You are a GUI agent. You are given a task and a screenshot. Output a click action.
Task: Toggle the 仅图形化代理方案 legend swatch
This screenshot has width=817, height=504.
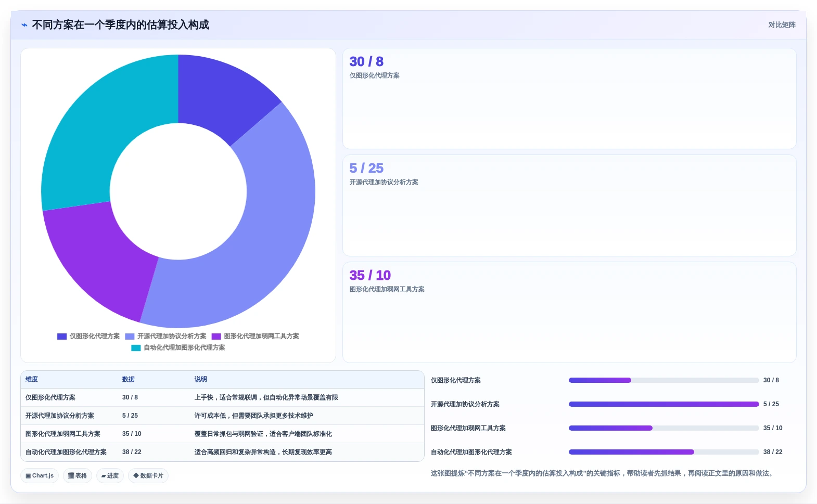62,337
